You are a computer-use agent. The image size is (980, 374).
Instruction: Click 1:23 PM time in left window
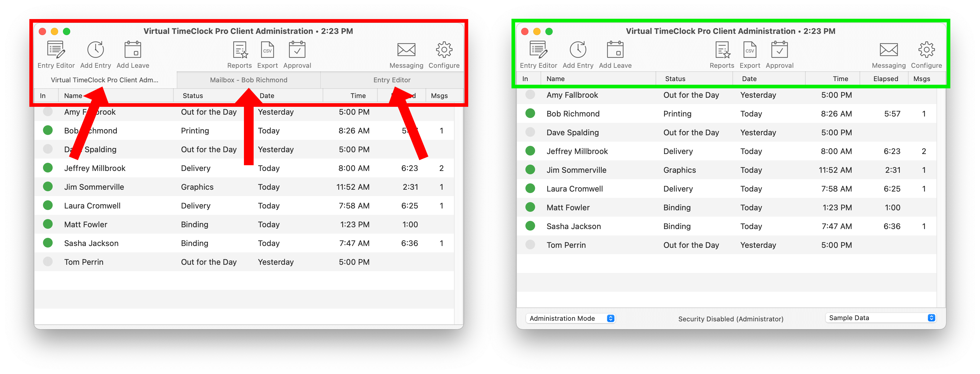pyautogui.click(x=355, y=225)
